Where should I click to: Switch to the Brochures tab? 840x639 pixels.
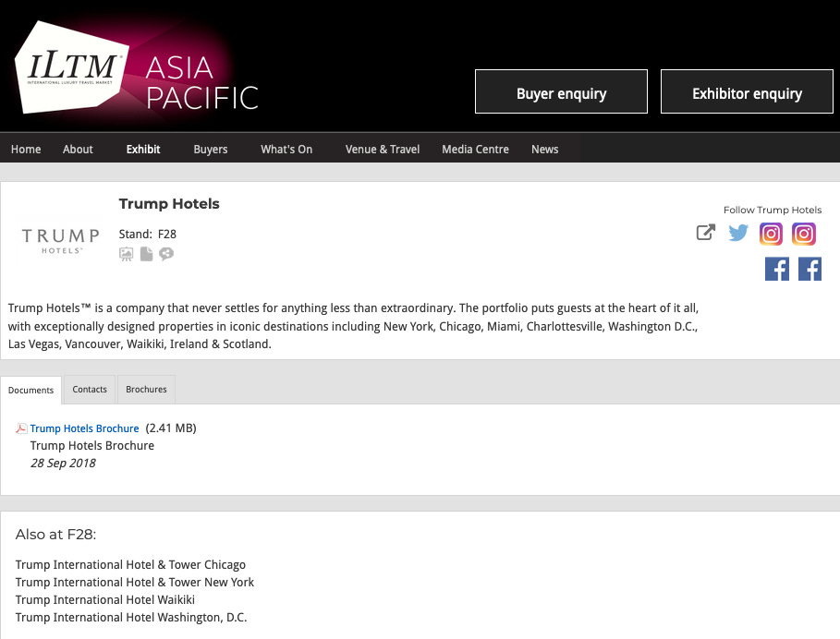pyautogui.click(x=146, y=389)
